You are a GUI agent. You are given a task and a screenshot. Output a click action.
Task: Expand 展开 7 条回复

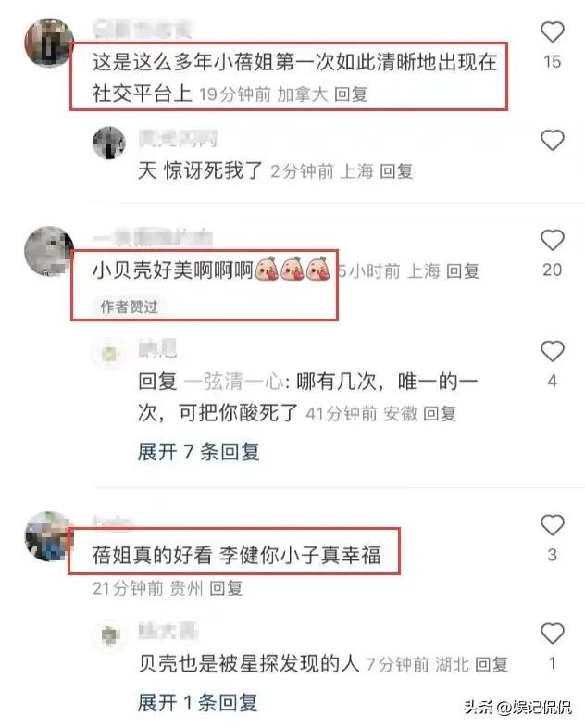[x=199, y=451]
